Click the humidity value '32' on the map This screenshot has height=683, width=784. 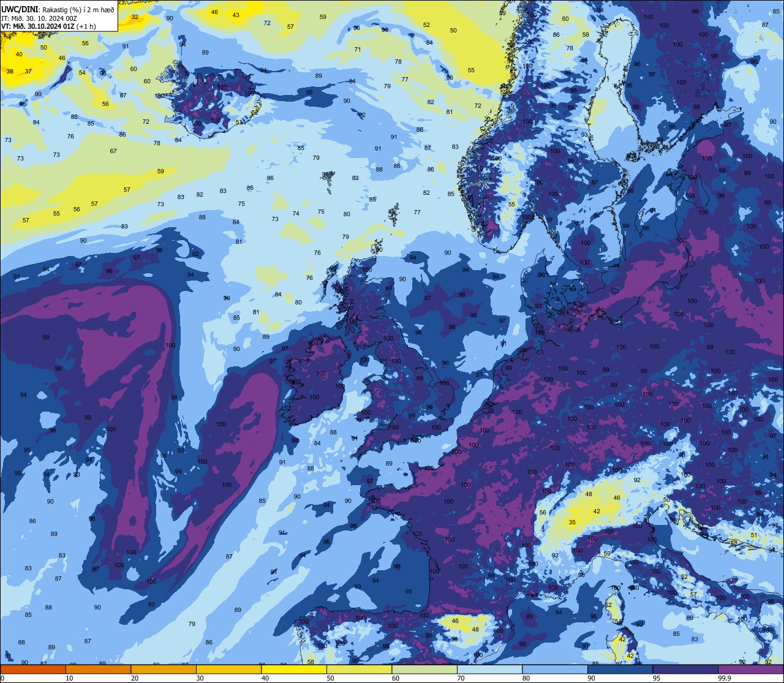coord(135,17)
